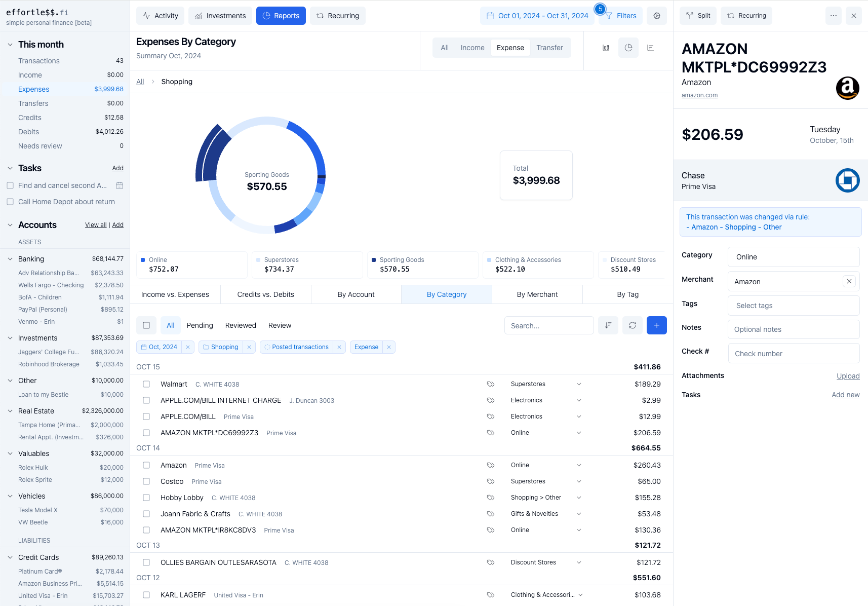Screen dimensions: 868x606
Task: Click View all accounts link
Action: pyautogui.click(x=96, y=225)
